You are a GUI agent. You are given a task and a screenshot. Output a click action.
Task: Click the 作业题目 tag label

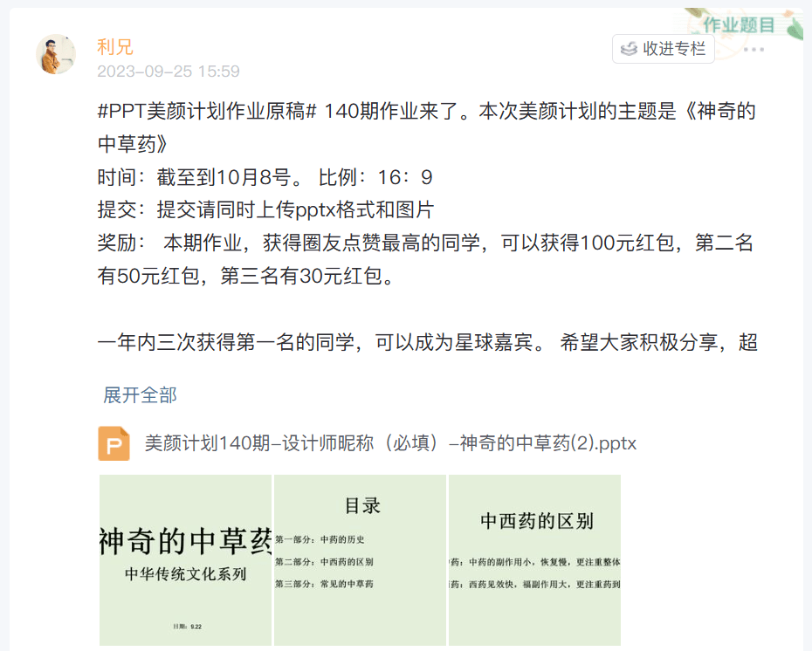click(739, 24)
